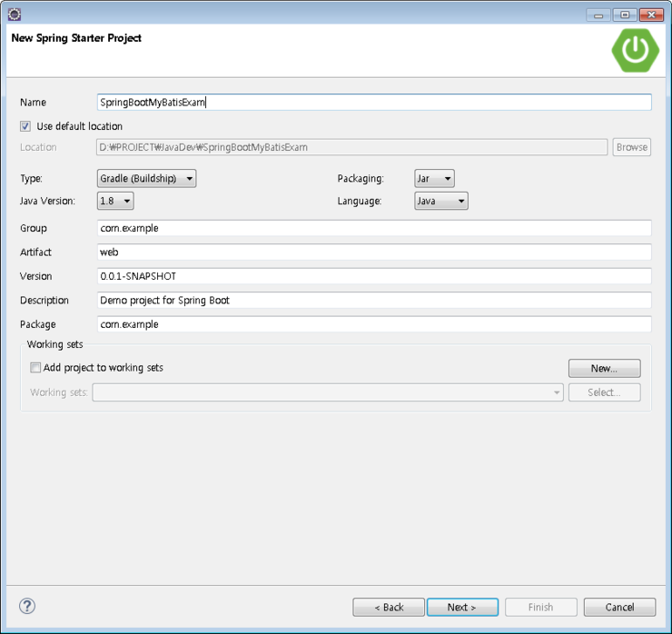This screenshot has width=672, height=634.
Task: Open the Packaging dropdown showing Jar
Action: point(434,178)
